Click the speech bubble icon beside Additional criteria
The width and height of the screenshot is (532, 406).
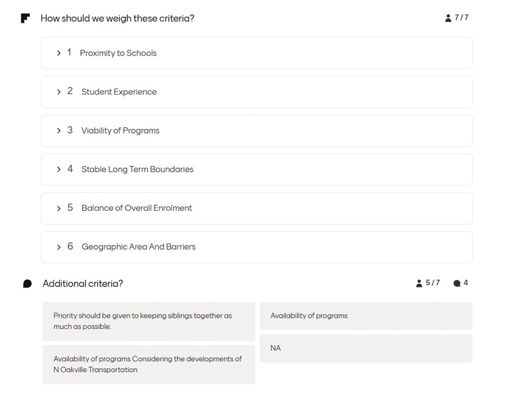[27, 283]
